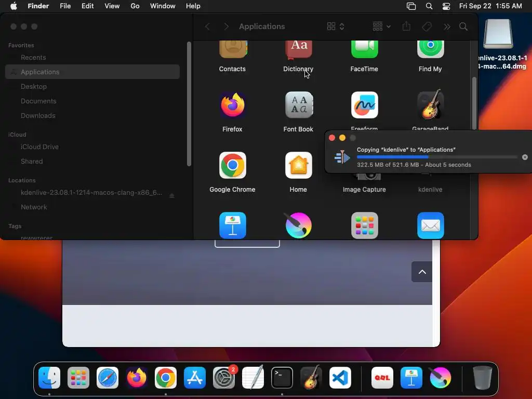This screenshot has height=399, width=532.
Task: Open Finder from the Dock
Action: [x=49, y=378]
